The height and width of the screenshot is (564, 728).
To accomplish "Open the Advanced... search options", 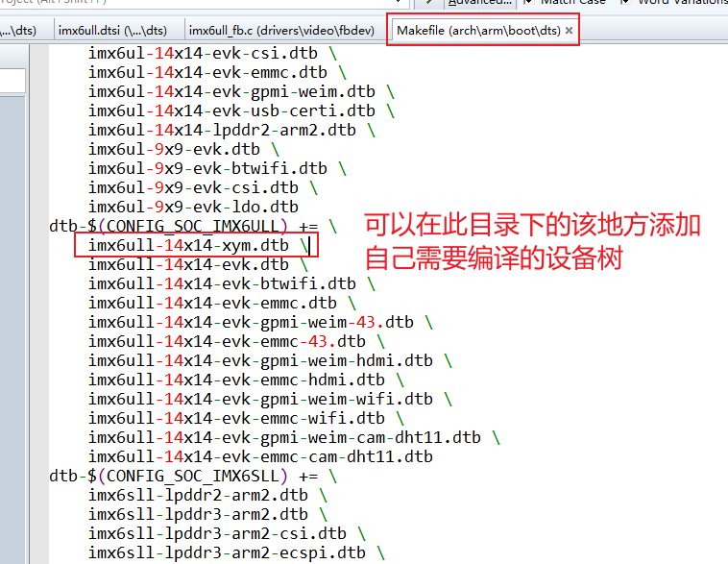I will pyautogui.click(x=479, y=2).
